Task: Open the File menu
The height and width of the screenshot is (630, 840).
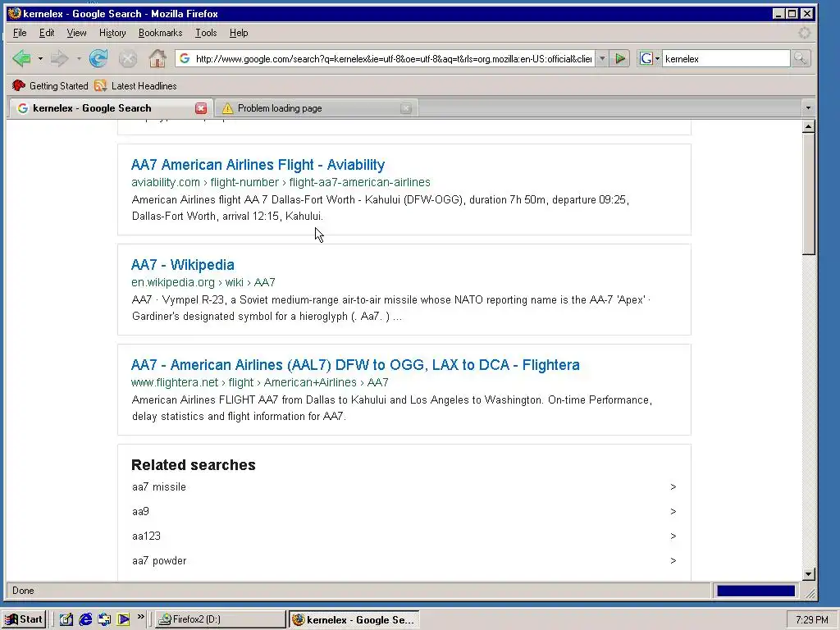Action: (x=20, y=33)
